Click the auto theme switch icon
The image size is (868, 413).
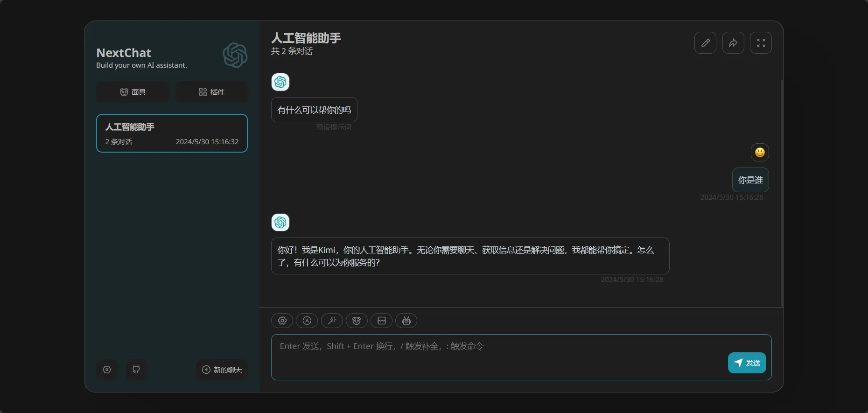pyautogui.click(x=307, y=321)
